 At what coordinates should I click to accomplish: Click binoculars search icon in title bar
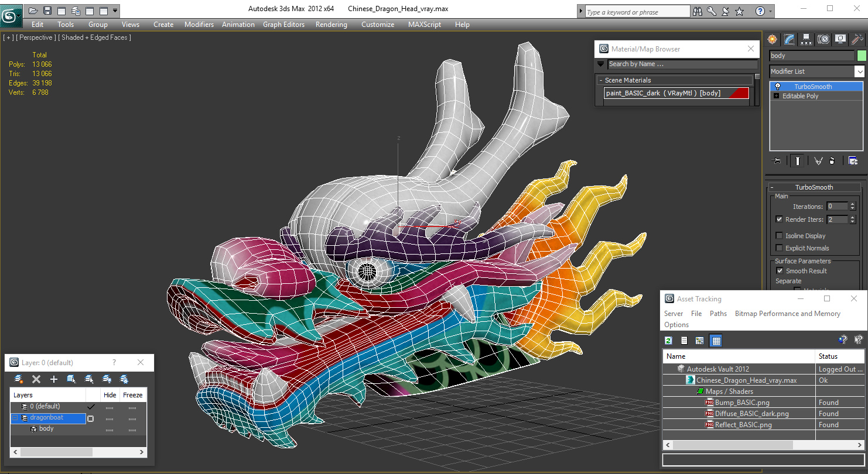[x=698, y=11]
